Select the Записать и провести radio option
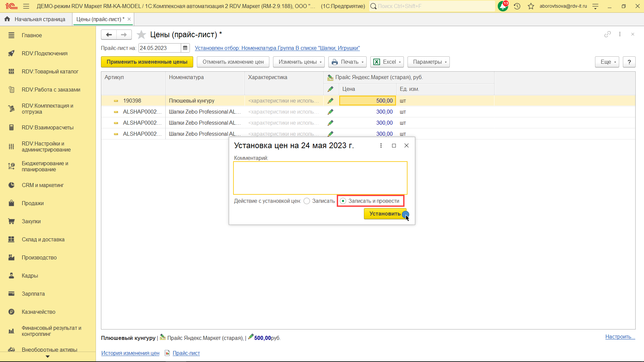Image resolution: width=644 pixels, height=362 pixels. (343, 201)
